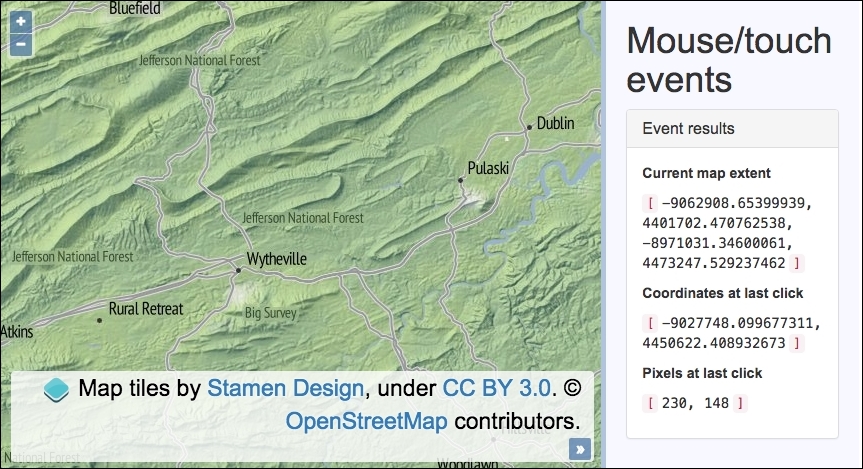Click the Big Survey map label
This screenshot has width=863, height=469.
point(271,313)
